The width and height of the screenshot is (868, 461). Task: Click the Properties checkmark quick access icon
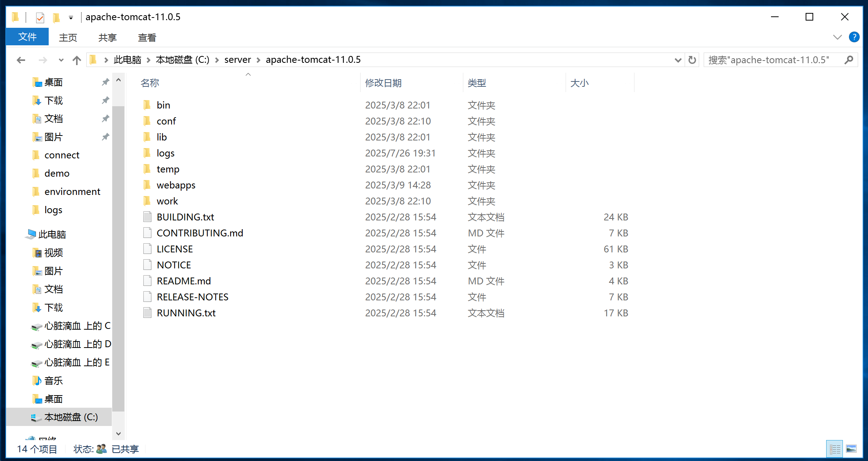click(x=40, y=18)
